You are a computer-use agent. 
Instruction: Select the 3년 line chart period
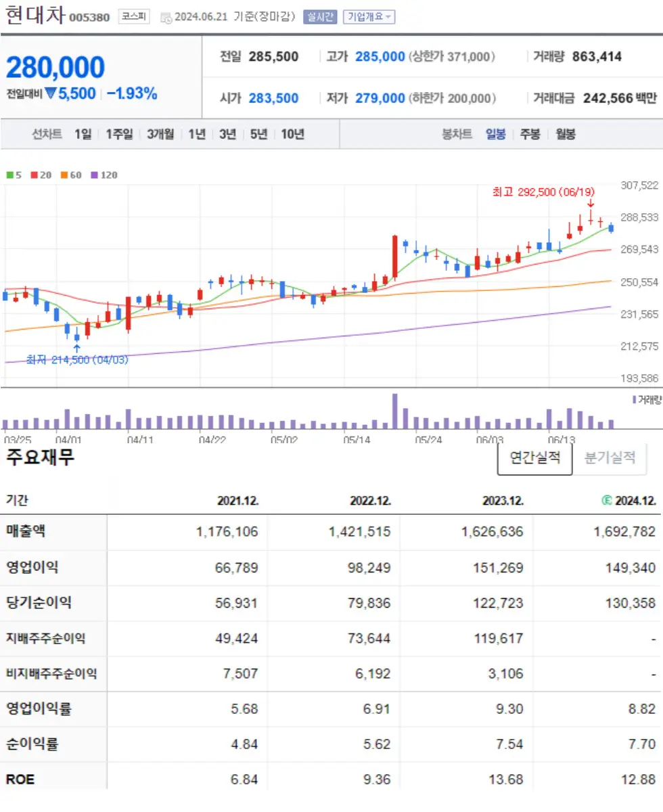coord(228,134)
